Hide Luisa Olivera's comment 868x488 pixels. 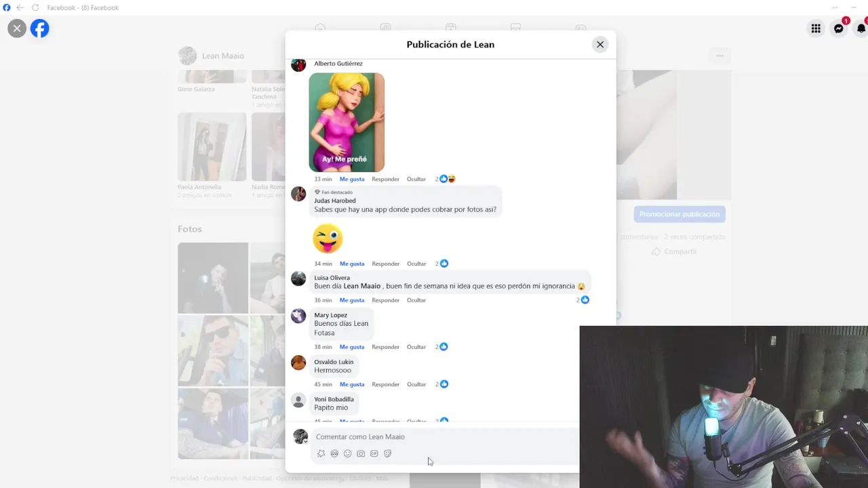416,300
